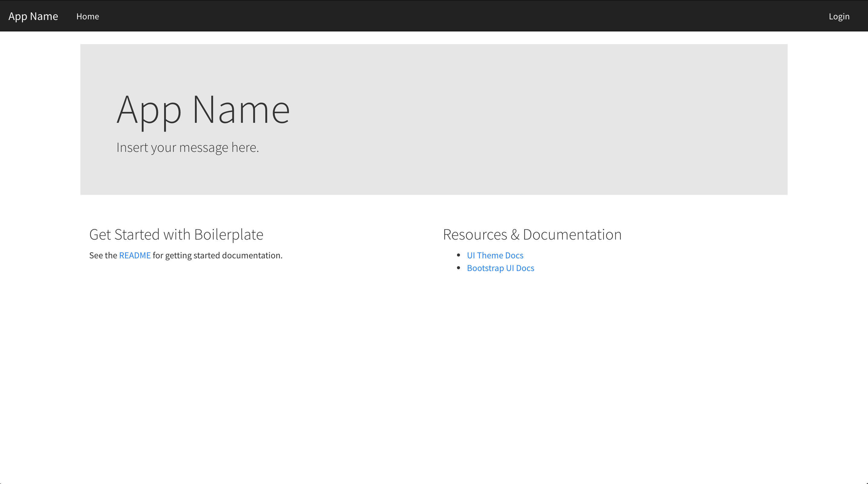The width and height of the screenshot is (868, 484).
Task: Click 'for getting started documentation.' text
Action: tap(217, 255)
